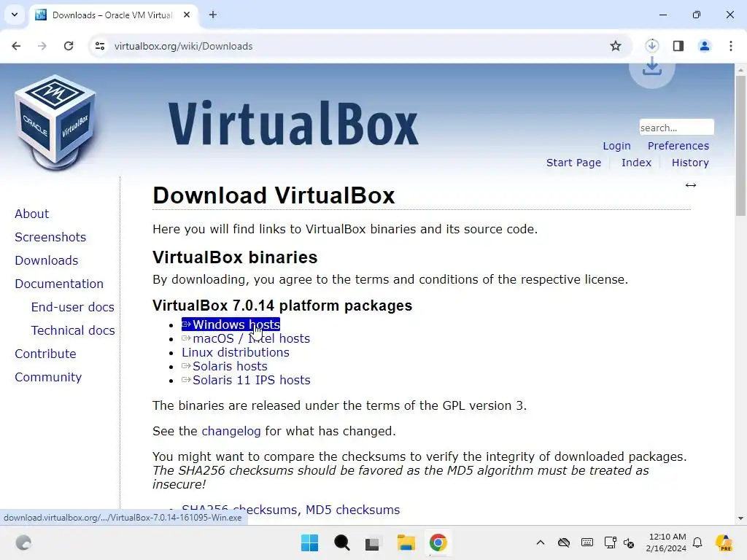The image size is (747, 560).
Task: Show hidden tray icons chevron
Action: 541,542
